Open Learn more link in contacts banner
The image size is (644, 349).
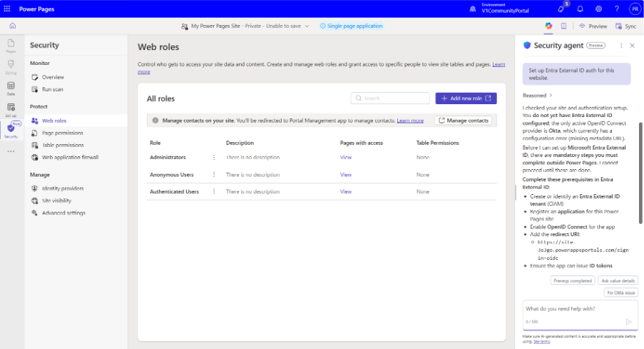pos(410,121)
